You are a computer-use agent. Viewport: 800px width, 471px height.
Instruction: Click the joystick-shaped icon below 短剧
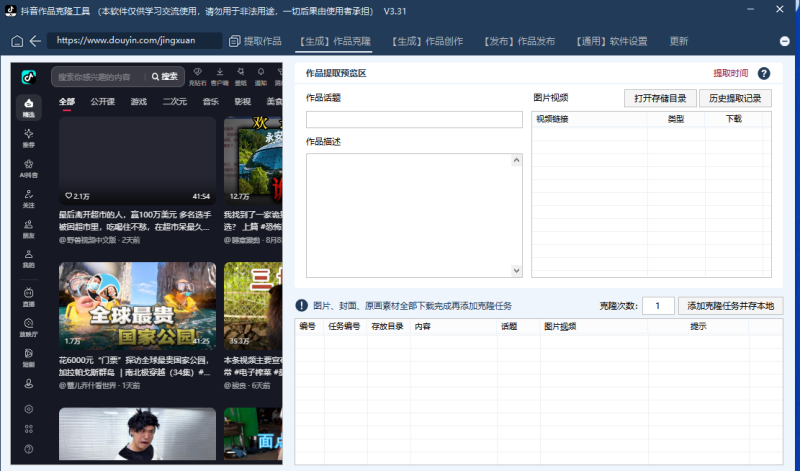pyautogui.click(x=29, y=384)
